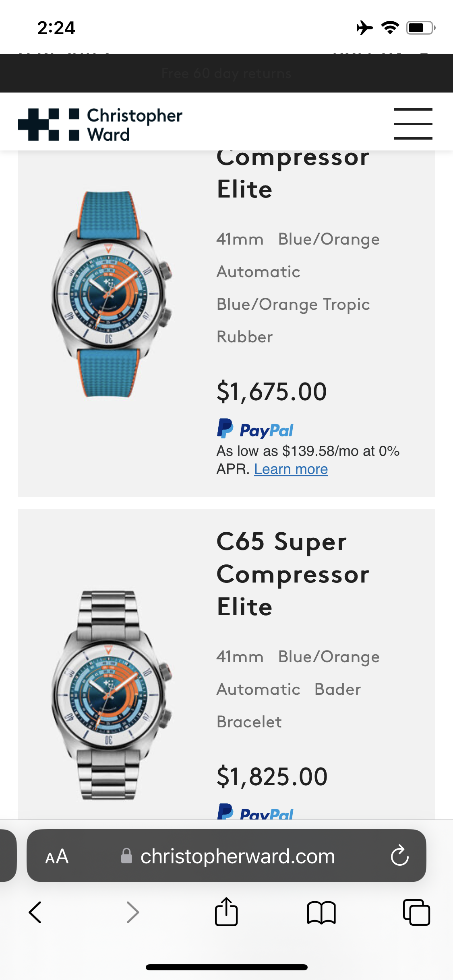Open Safari bookmarks
The image size is (453, 980).
point(321,912)
